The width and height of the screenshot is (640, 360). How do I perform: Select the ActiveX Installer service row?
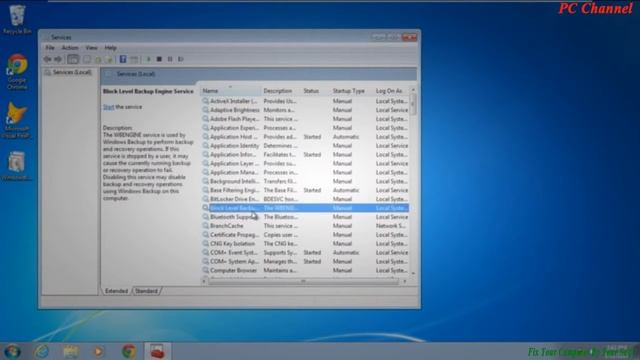(x=305, y=101)
